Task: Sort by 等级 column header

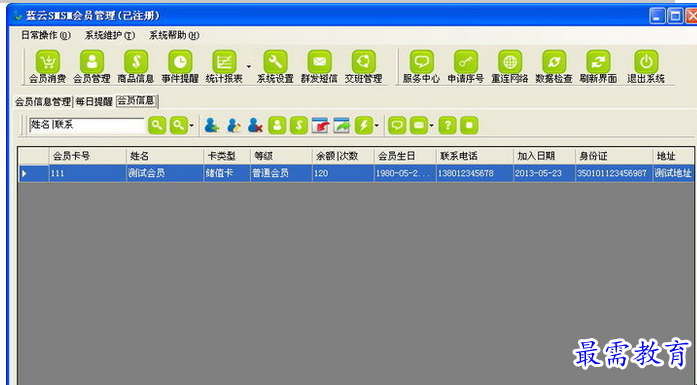Action: coord(281,156)
